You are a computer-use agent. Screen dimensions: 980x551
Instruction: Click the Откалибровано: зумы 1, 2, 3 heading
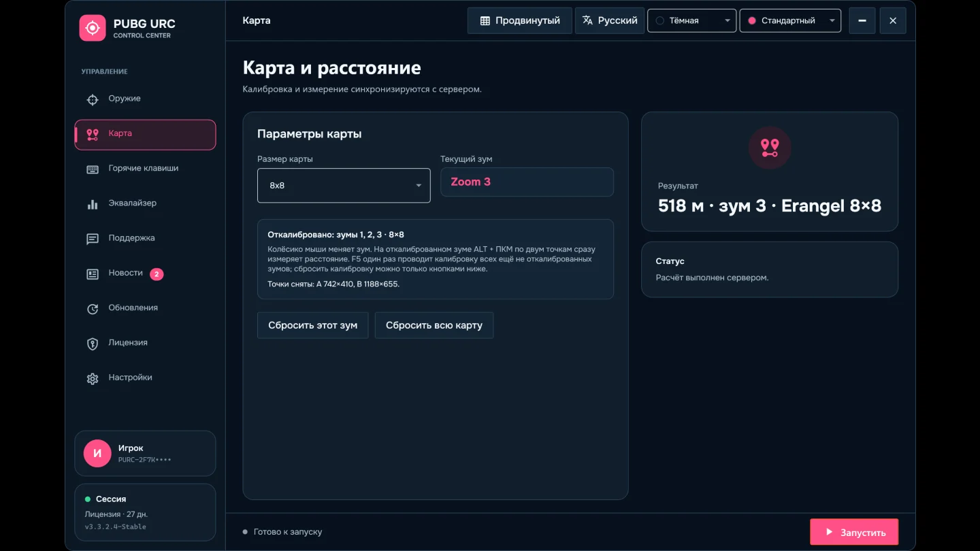click(x=336, y=235)
